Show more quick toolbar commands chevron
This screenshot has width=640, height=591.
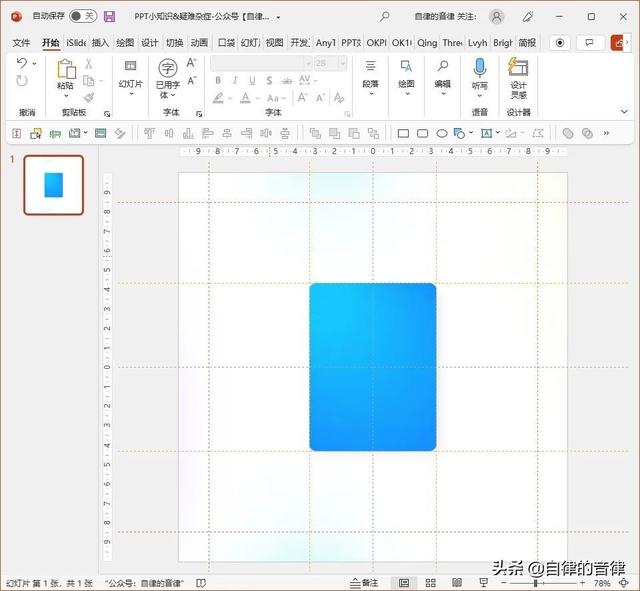pos(606,133)
